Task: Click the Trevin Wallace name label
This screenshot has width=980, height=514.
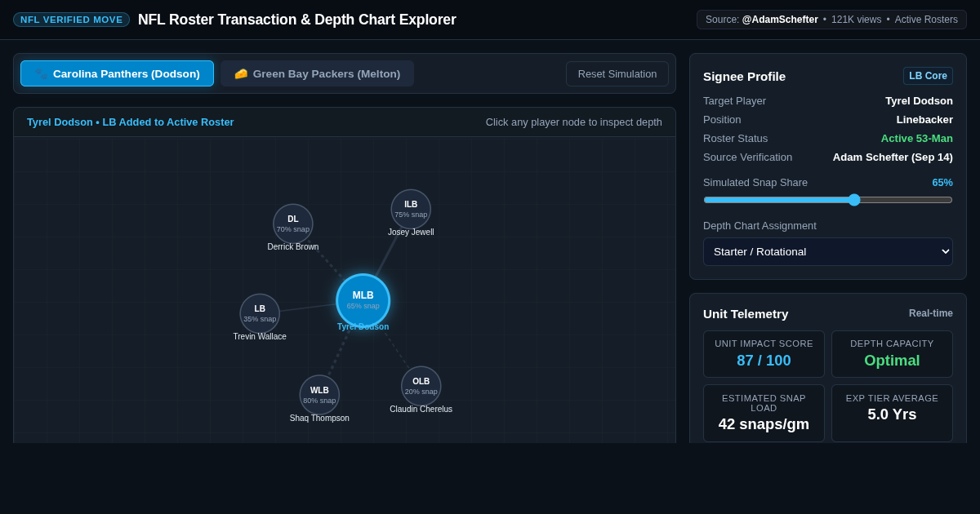Action: click(x=260, y=336)
